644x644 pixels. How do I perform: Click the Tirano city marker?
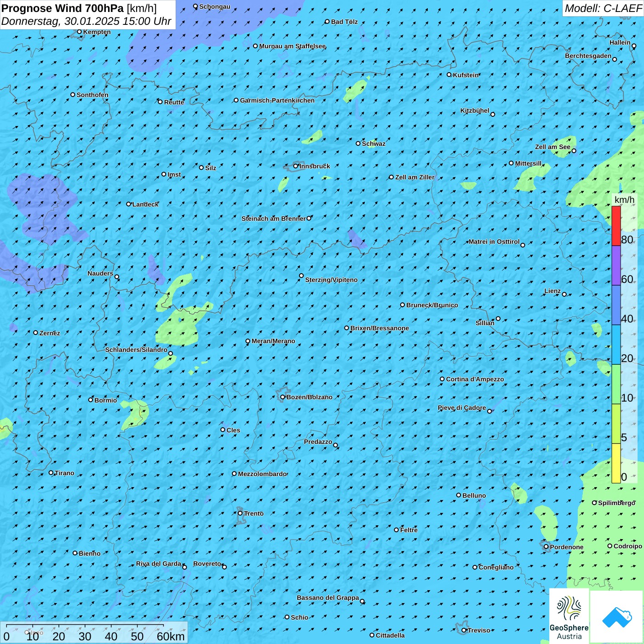point(51,472)
